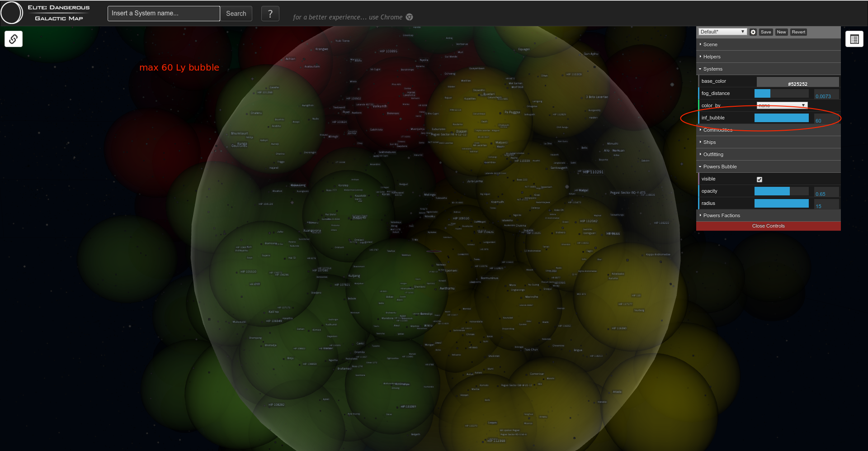Select the Melingo system label
The image size is (868, 451).
[430, 195]
